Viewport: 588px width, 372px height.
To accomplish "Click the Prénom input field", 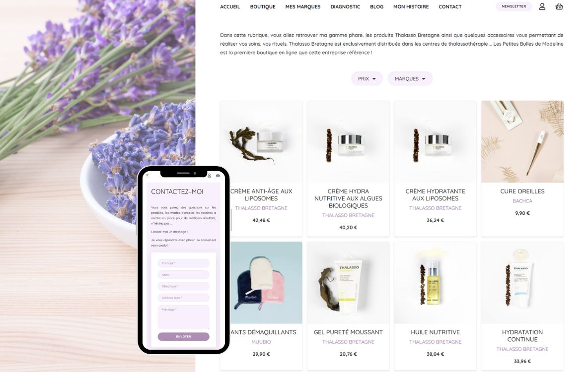I will 183,263.
